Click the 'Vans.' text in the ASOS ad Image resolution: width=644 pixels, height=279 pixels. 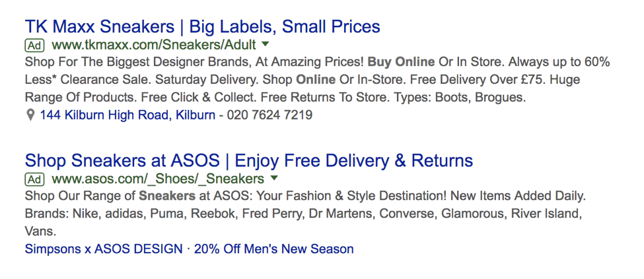pyautogui.click(x=40, y=232)
